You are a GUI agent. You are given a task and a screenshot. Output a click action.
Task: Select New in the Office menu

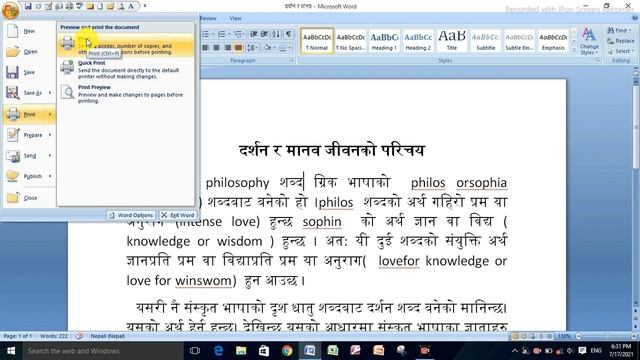coord(29,31)
